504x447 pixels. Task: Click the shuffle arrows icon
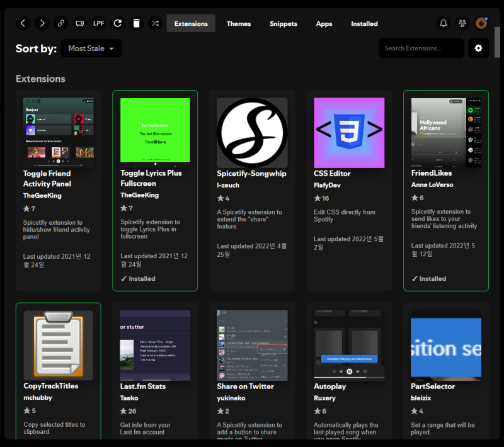155,23
